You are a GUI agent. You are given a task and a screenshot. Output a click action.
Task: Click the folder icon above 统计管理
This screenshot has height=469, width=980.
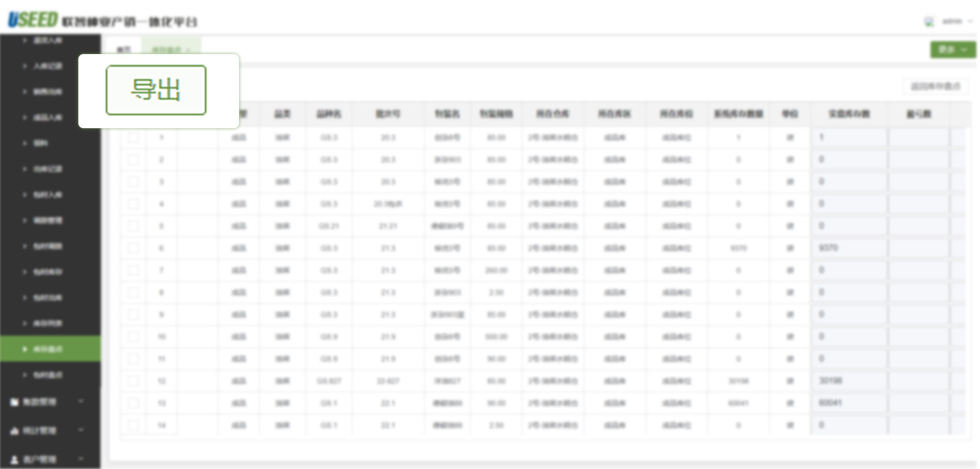(x=14, y=402)
